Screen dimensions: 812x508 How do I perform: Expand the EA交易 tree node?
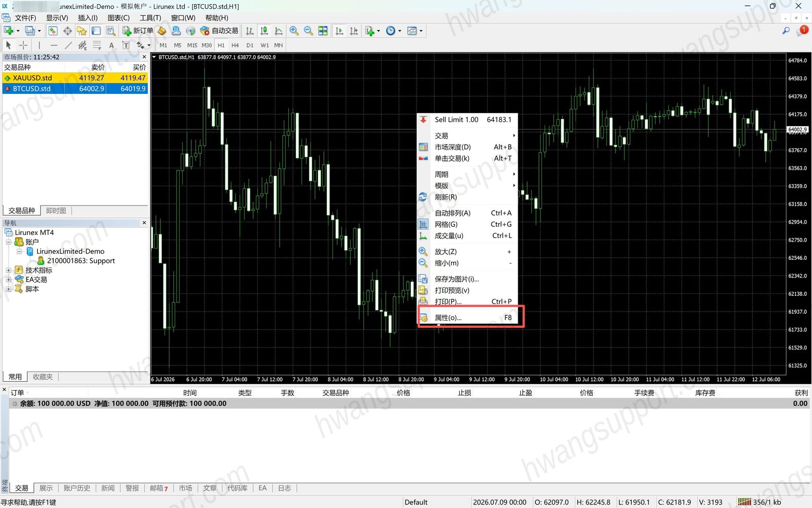click(9, 280)
